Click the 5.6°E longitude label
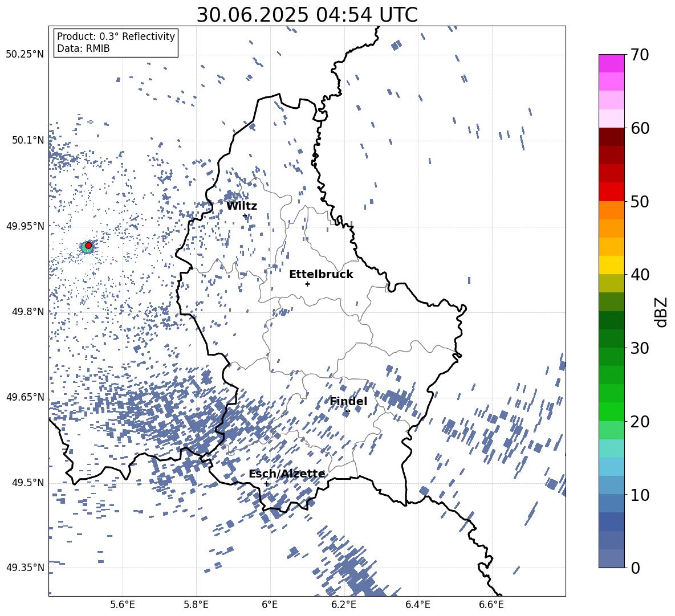Screen dimensions: 675x616 pyautogui.click(x=123, y=605)
